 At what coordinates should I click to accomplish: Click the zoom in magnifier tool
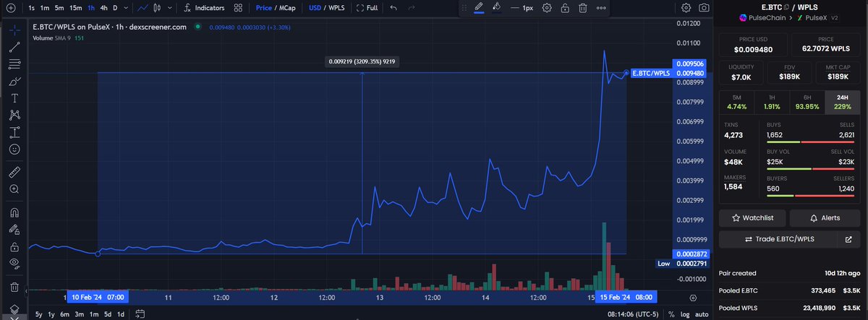pos(14,189)
